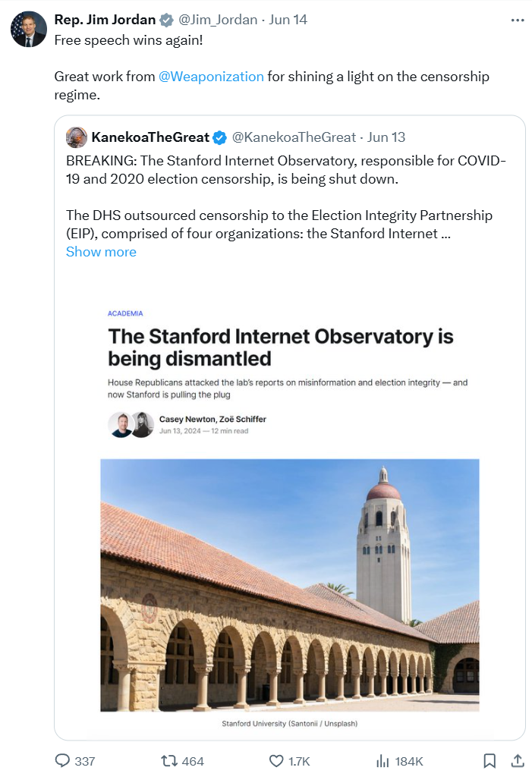Open view analytics bar chart icon
The width and height of the screenshot is (532, 780).
coord(382,760)
